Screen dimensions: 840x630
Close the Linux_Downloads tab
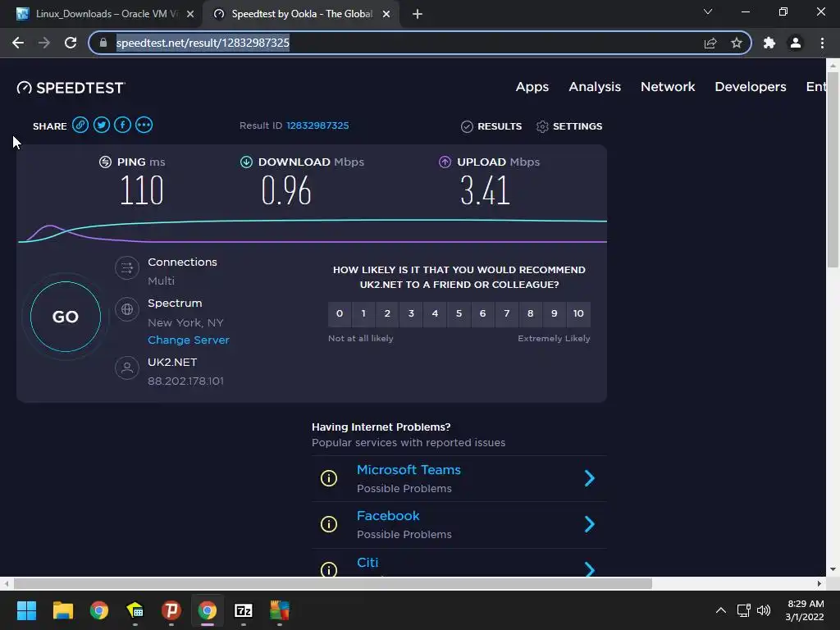(x=190, y=14)
